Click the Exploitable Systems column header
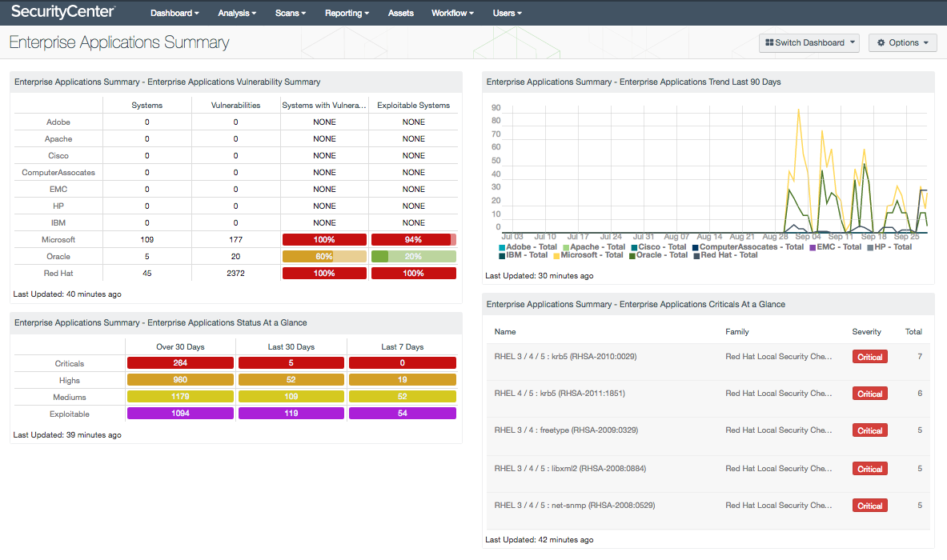The image size is (947, 560). pyautogui.click(x=414, y=105)
